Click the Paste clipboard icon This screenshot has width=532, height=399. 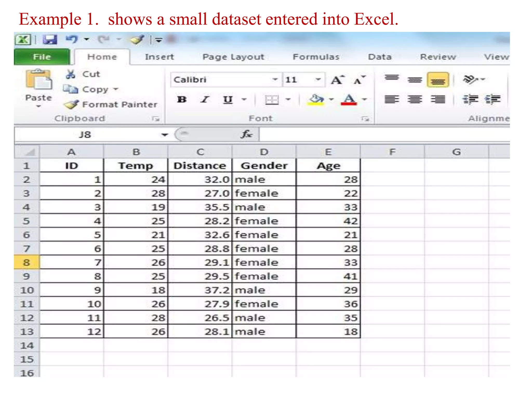click(x=39, y=79)
